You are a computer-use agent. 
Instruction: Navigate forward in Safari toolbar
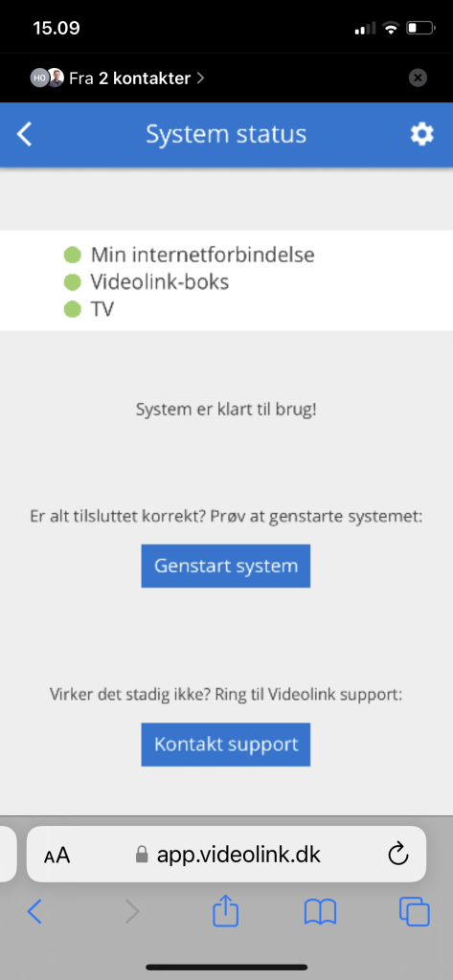(x=131, y=912)
